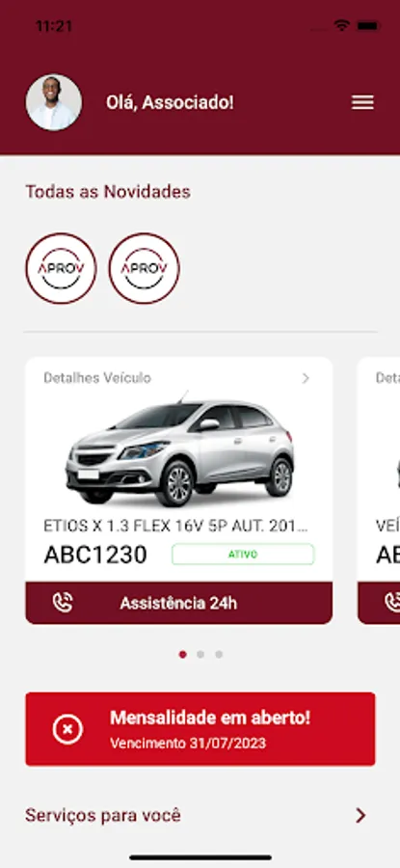
Task: Open the first APROV news story
Action: (x=61, y=268)
